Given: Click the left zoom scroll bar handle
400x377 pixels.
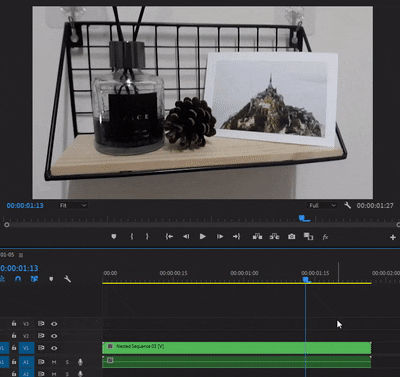Looking at the screenshot, I should pos(7,225).
